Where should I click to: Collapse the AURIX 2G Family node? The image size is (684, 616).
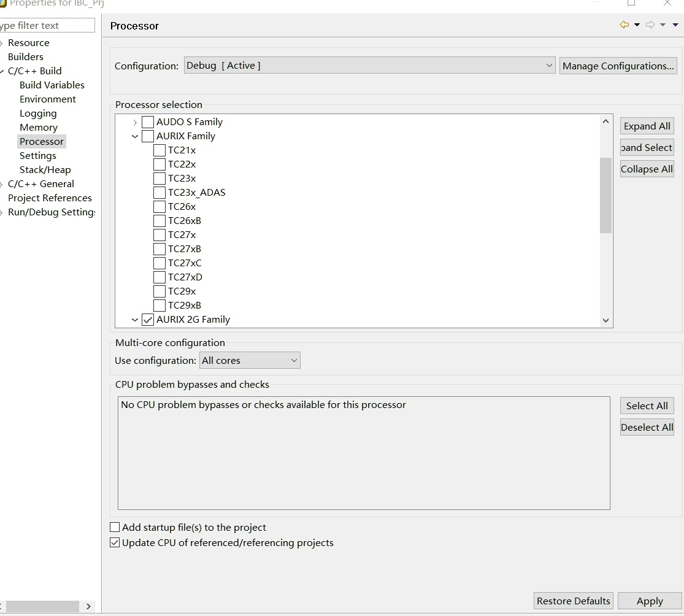(x=135, y=320)
